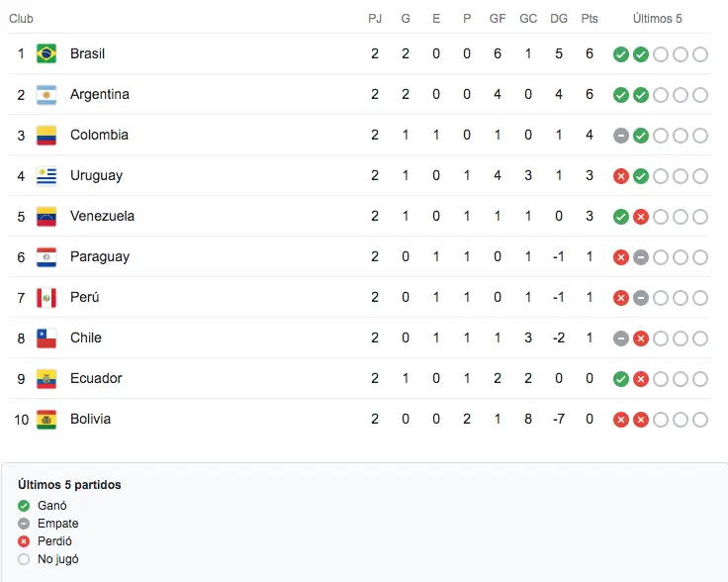Click the DG column header
The image size is (728, 582).
tap(559, 19)
